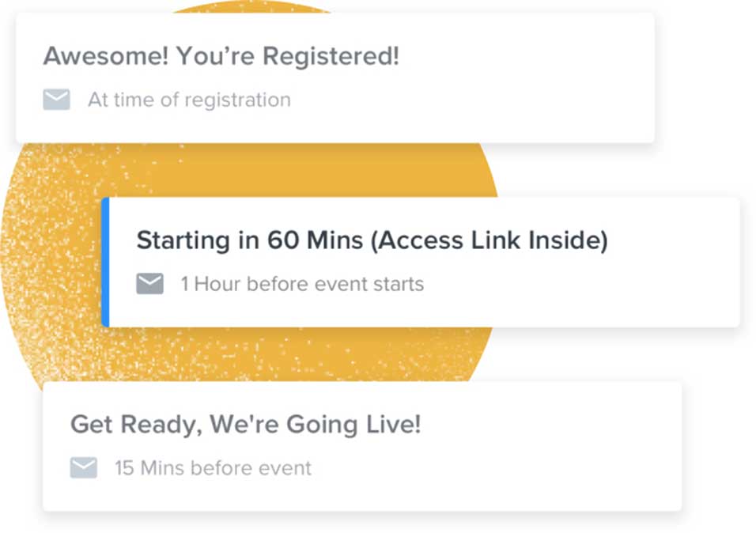Click the envelope icon beside 15 Mins before event
The width and height of the screenshot is (756, 533).
(x=83, y=467)
